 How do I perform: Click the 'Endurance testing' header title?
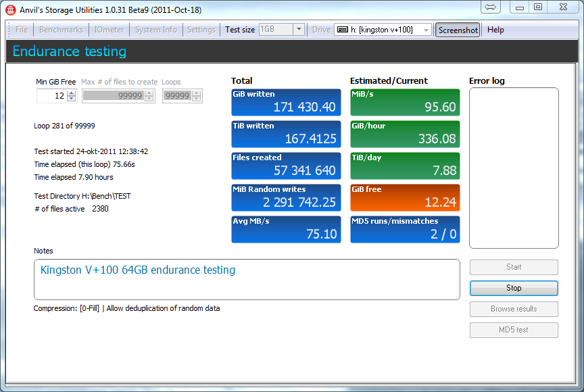click(x=69, y=51)
